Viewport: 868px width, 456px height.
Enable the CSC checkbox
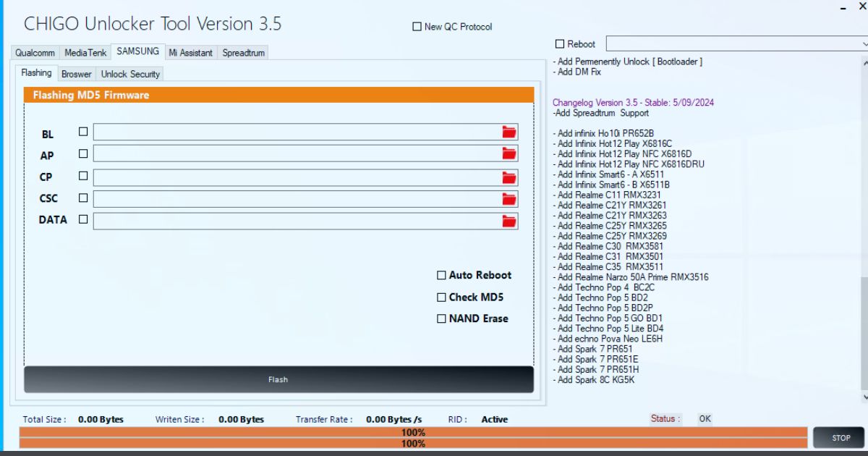[x=83, y=197]
